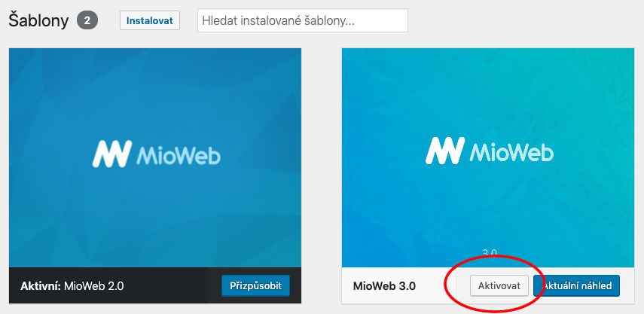
Task: Select the Aktivní: MioWeb 2.0 label
Action: [72, 285]
